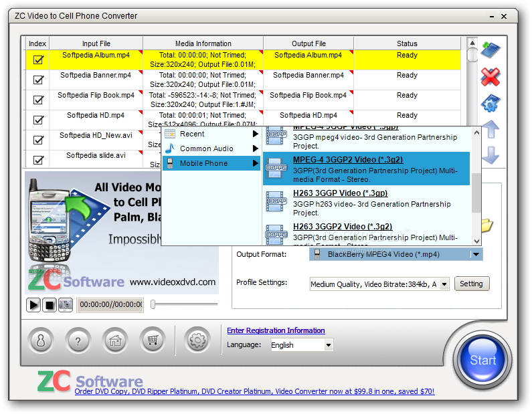Uncheck Softpedia HD.mp4 checkbox
The width and height of the screenshot is (532, 414).
click(38, 120)
